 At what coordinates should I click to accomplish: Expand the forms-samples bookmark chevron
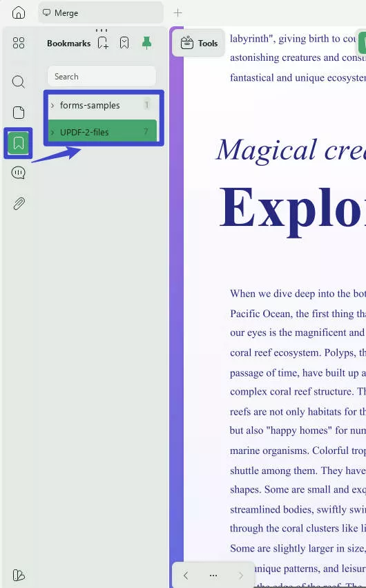52,106
